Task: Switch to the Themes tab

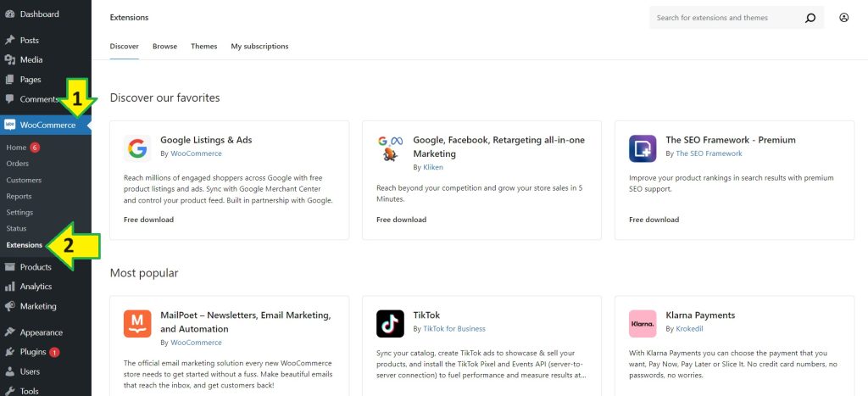Action: coord(203,46)
